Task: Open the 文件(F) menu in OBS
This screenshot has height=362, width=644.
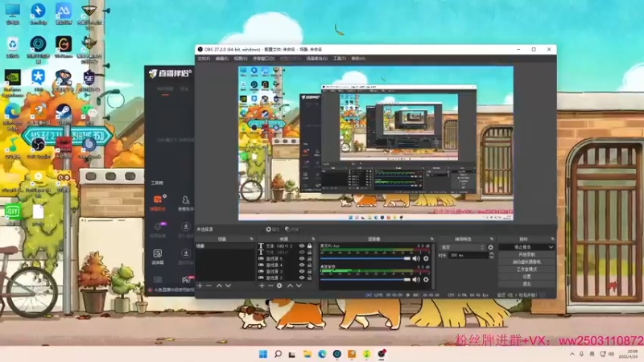Action: [x=204, y=59]
